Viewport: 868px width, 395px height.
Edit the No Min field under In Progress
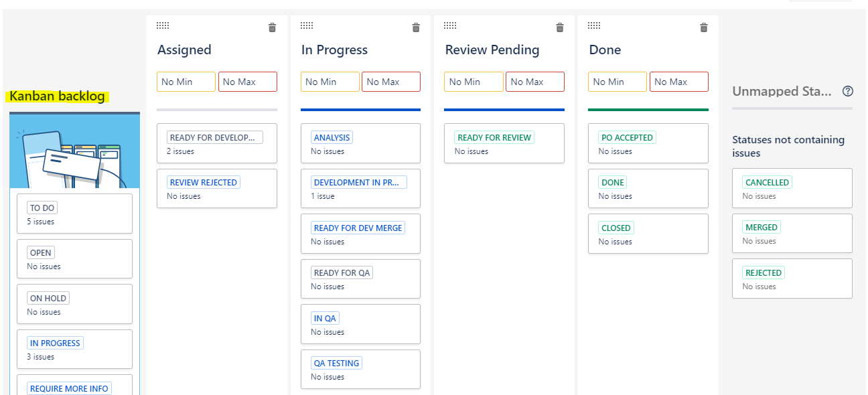coord(330,82)
